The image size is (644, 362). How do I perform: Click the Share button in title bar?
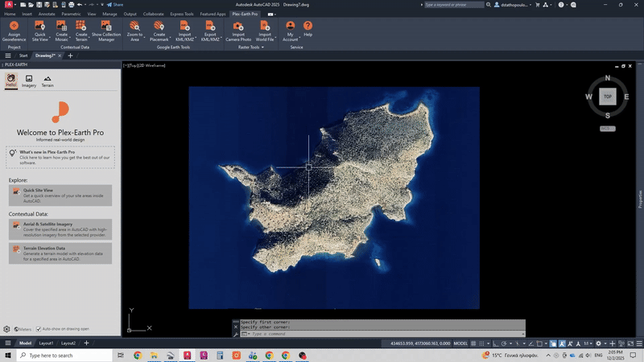[115, 5]
